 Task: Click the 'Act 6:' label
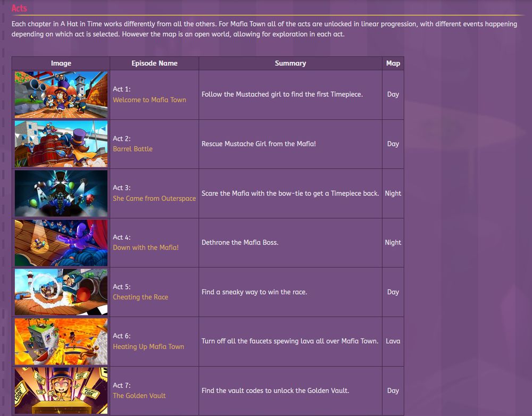tap(122, 336)
